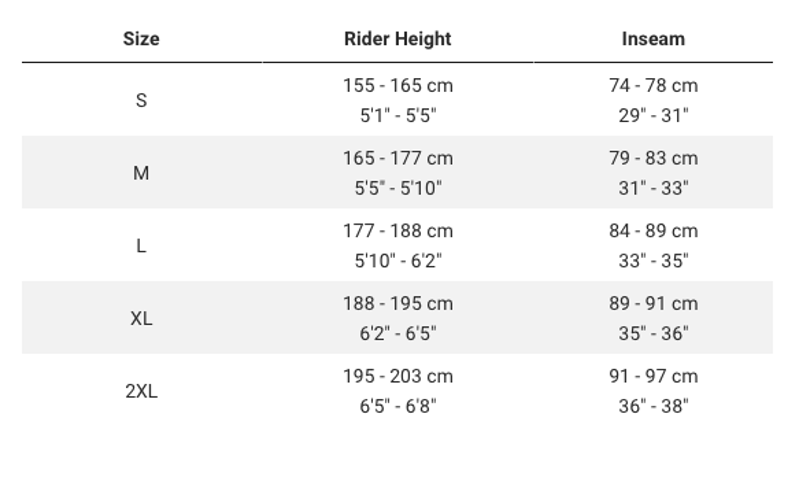Click the Size column header
The width and height of the screenshot is (800, 495).
click(x=141, y=39)
